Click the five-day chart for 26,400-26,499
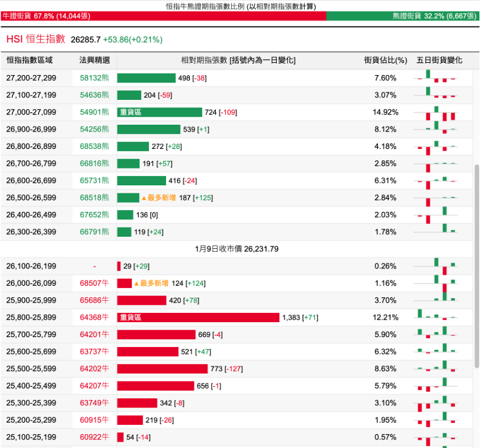The height and width of the screenshot is (448, 480). coord(436,215)
